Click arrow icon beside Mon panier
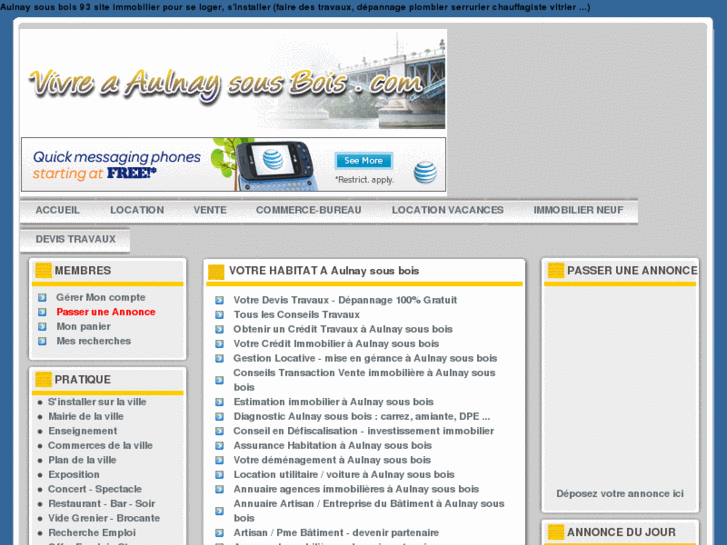Image resolution: width=727 pixels, height=545 pixels. 42,327
